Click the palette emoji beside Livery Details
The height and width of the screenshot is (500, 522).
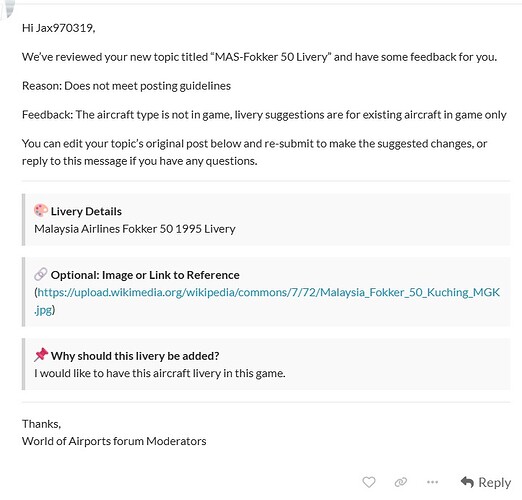click(x=41, y=211)
